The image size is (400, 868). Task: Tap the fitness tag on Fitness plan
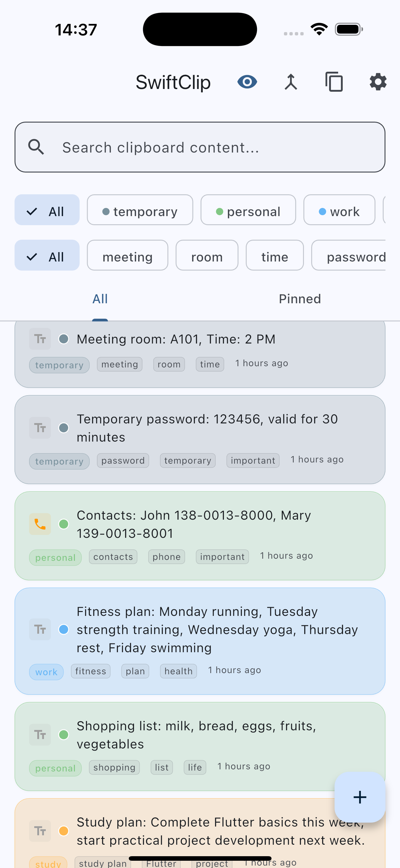tap(91, 671)
